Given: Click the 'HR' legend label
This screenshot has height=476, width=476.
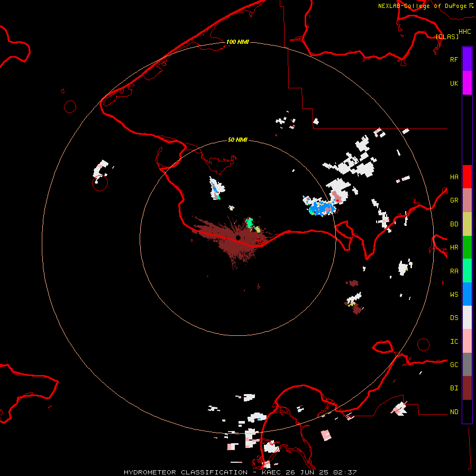Looking at the screenshot, I should pyautogui.click(x=454, y=248).
